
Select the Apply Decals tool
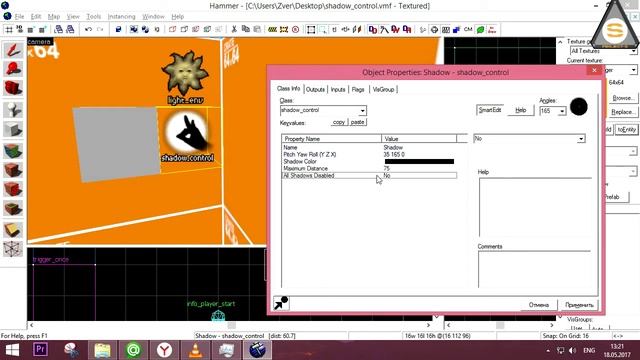[x=13, y=189]
